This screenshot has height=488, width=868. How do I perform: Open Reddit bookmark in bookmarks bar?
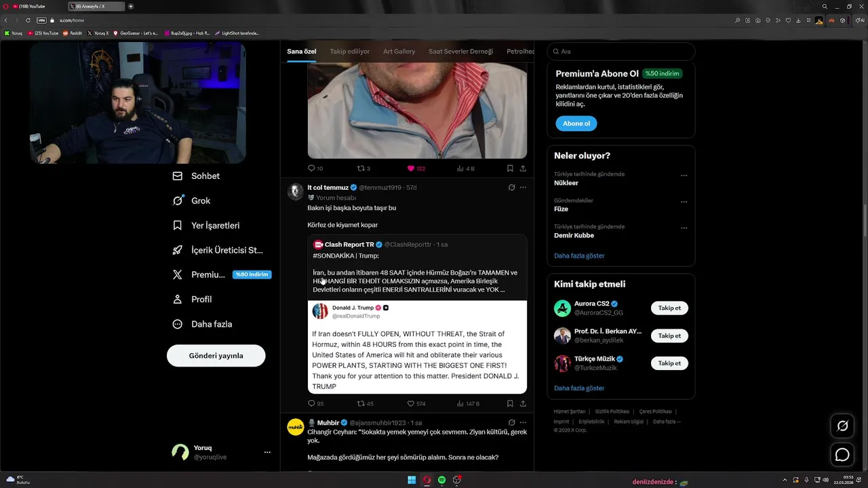(72, 33)
